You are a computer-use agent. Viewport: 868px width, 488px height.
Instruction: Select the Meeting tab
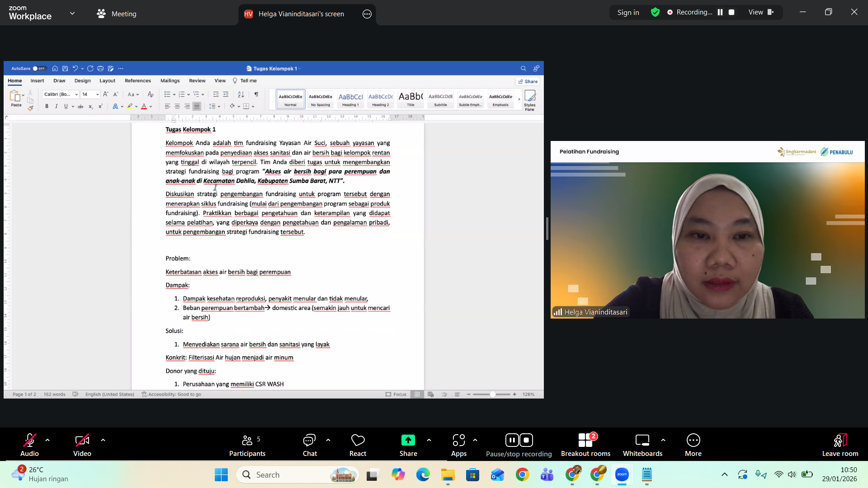[x=117, y=14]
